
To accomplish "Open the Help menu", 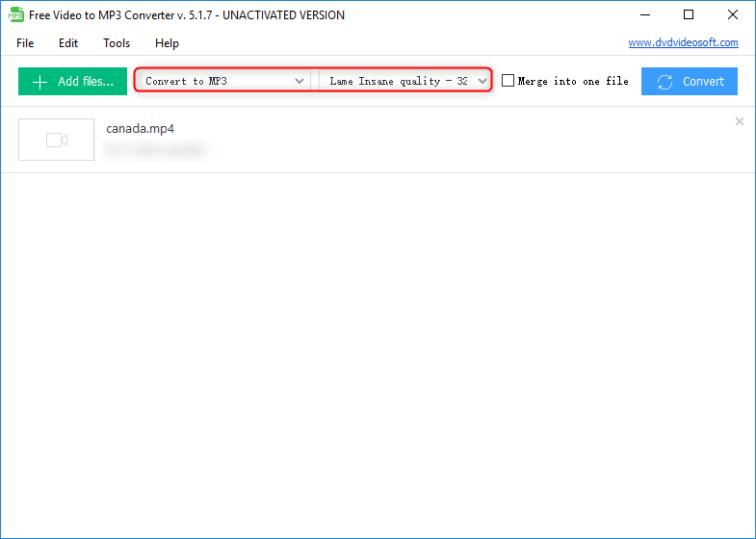I will tap(167, 43).
